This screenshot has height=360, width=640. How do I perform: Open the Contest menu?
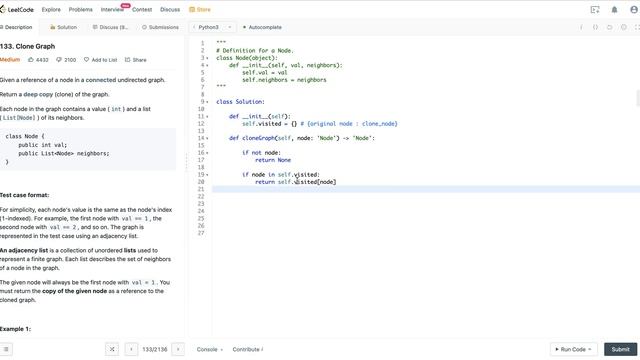(x=142, y=9)
